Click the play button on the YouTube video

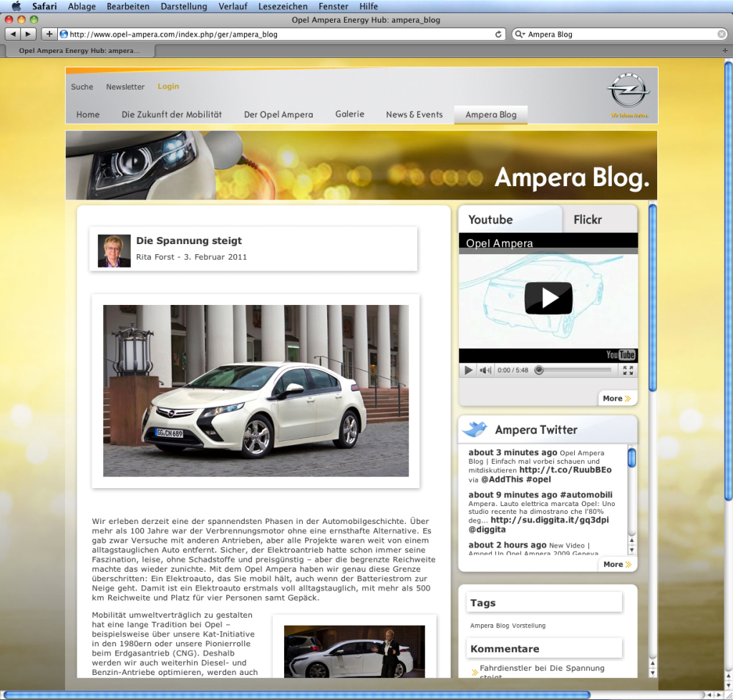coord(548,298)
